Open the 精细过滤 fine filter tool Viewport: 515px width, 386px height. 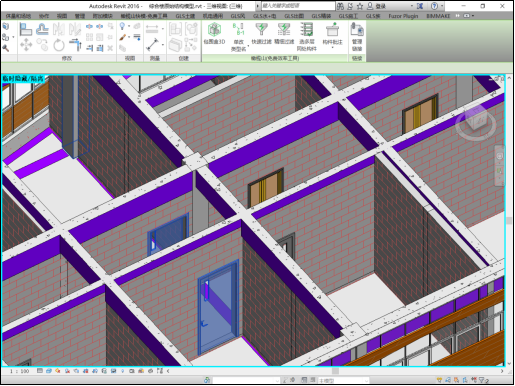coord(284,34)
